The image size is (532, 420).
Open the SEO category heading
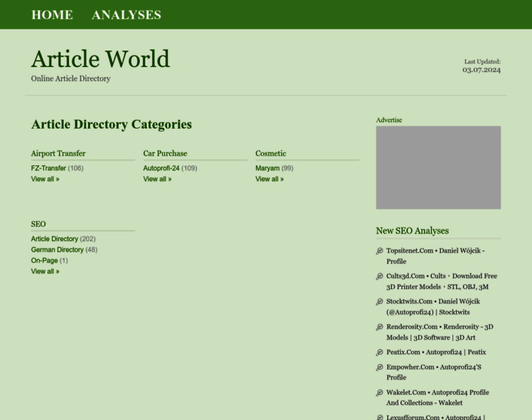point(38,224)
